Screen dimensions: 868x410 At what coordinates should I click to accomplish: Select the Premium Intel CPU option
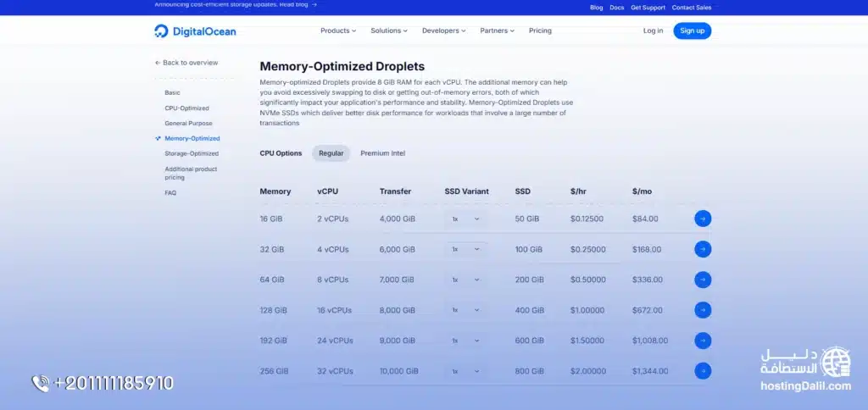pos(382,153)
